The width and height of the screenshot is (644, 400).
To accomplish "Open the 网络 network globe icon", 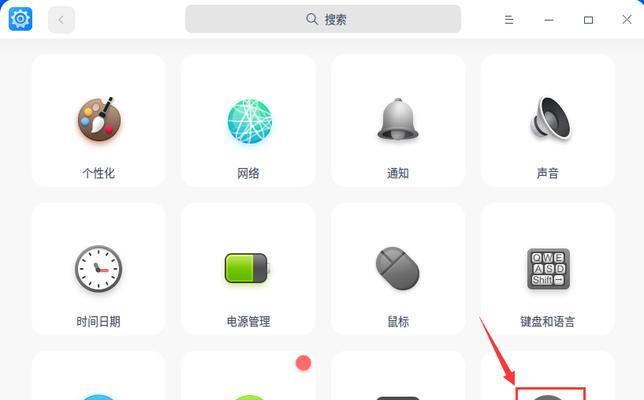I will point(249,121).
